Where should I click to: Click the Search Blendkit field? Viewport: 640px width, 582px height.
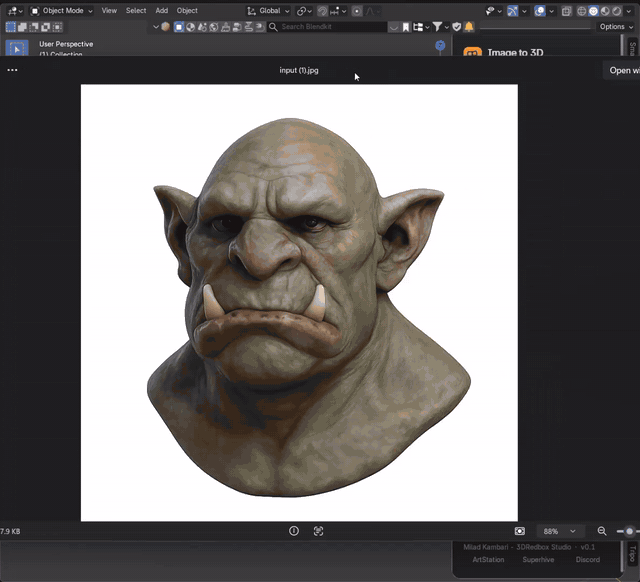pos(327,27)
